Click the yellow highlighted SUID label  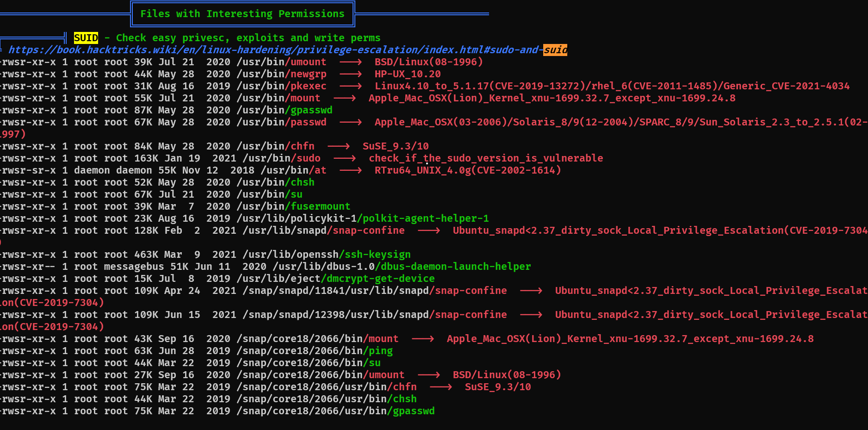click(86, 38)
